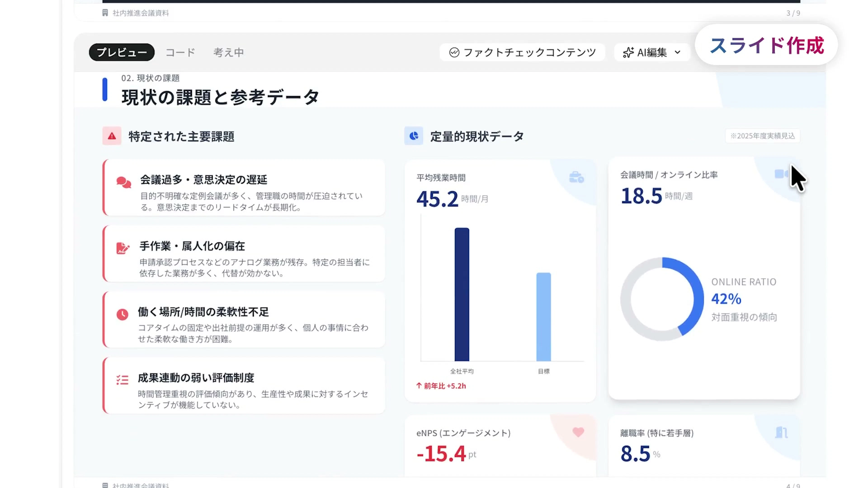Switch to the コード tab
This screenshot has height=488, width=868.
[x=180, y=52]
